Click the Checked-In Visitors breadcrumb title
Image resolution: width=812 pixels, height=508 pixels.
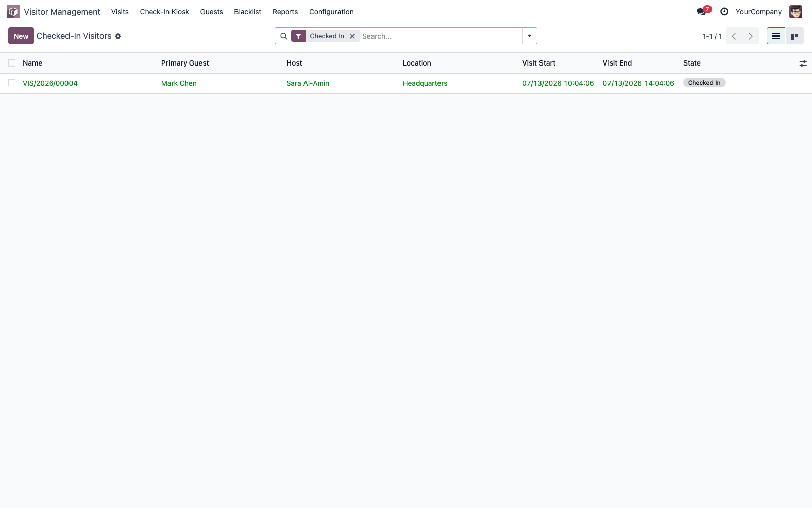pyautogui.click(x=74, y=36)
